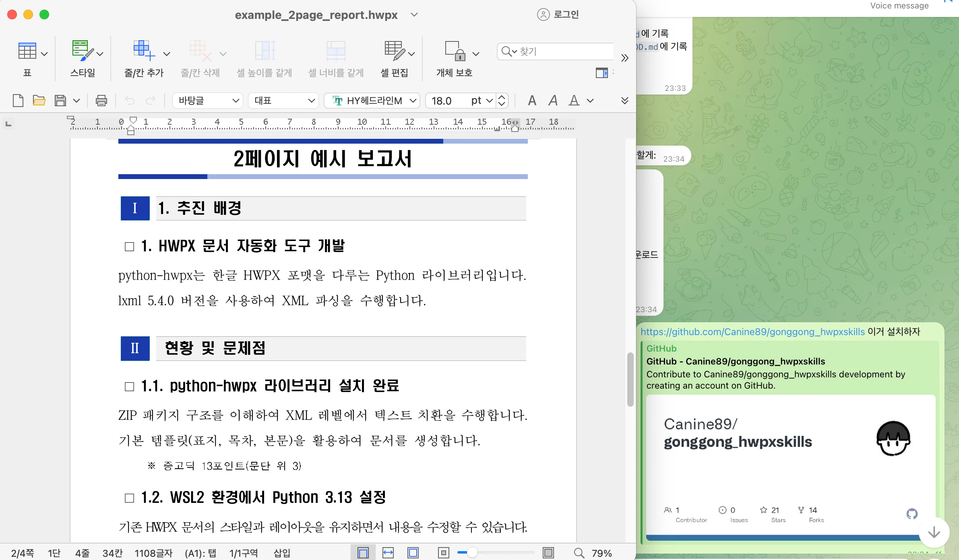Screen dimensions: 959x560
Task: Click the 셀 편집 cell edit icon
Action: (394, 51)
